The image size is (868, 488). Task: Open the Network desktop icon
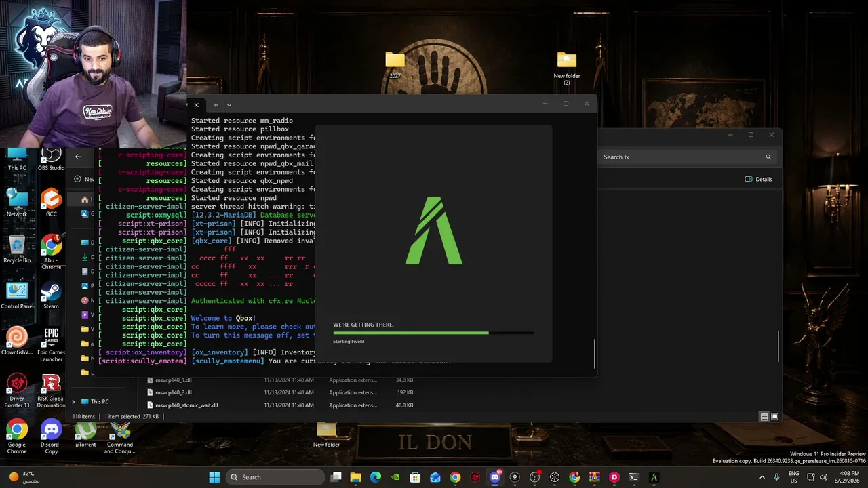(x=17, y=202)
